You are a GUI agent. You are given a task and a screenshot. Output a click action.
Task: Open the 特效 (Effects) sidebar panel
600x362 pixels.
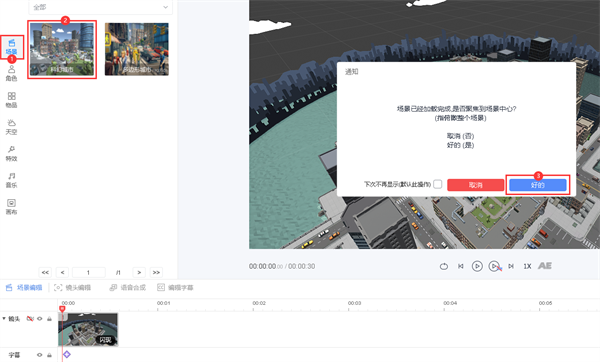pyautogui.click(x=11, y=153)
